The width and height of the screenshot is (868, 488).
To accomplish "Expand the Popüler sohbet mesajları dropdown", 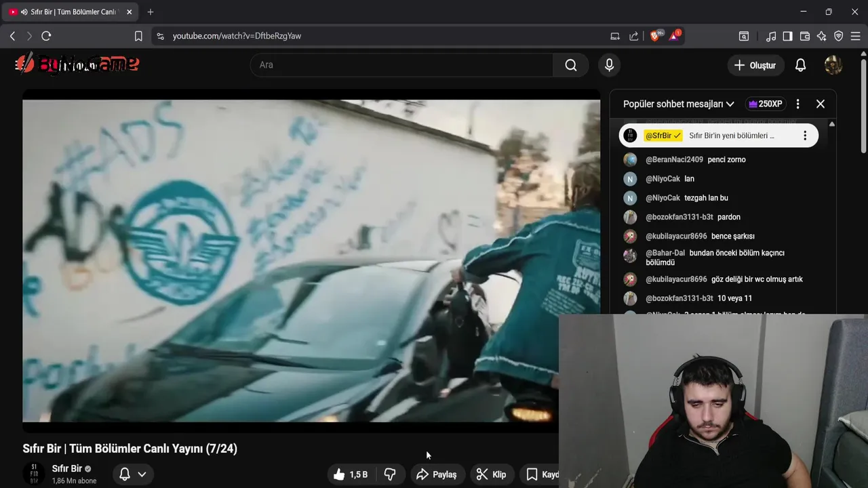I will click(679, 104).
